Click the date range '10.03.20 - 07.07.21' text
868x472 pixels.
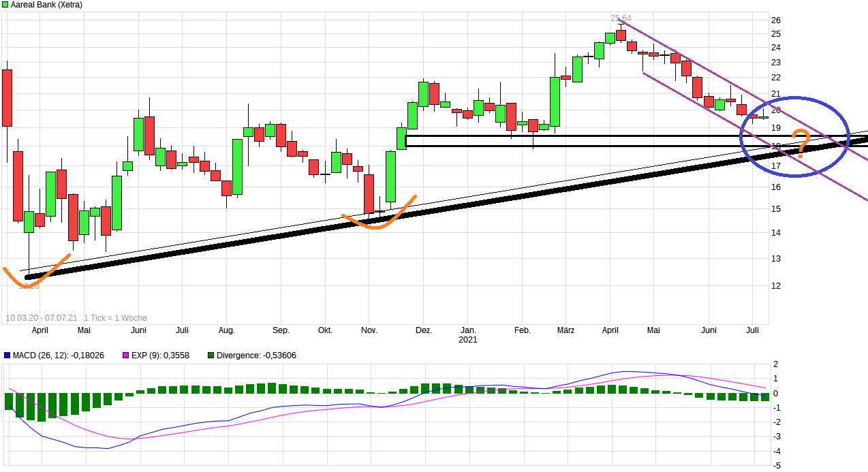tap(42, 318)
